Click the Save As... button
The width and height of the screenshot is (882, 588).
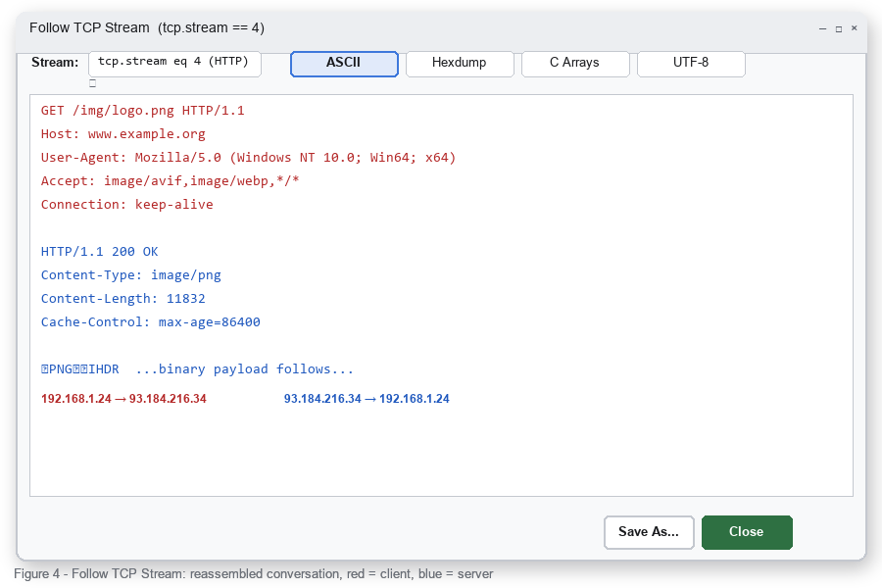649,532
